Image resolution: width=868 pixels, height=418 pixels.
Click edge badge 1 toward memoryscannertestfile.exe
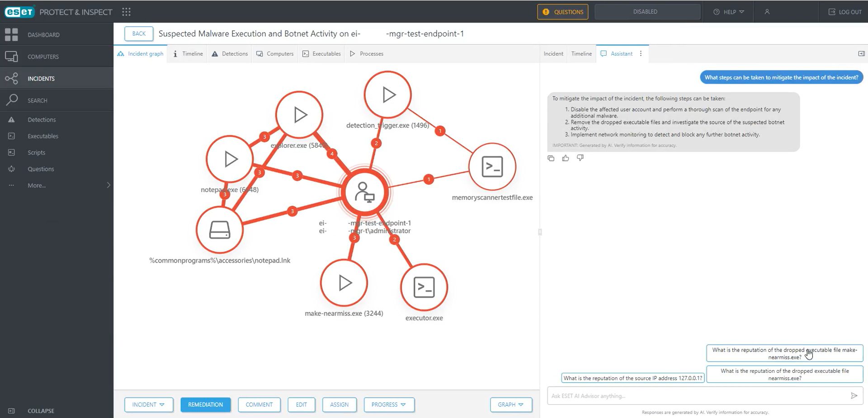tap(429, 179)
